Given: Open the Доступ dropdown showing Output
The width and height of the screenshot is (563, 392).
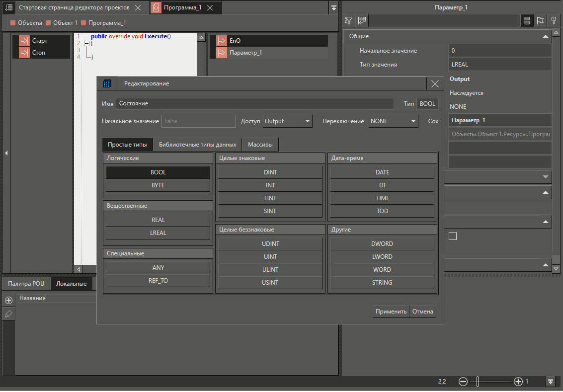Looking at the screenshot, I should pyautogui.click(x=287, y=121).
